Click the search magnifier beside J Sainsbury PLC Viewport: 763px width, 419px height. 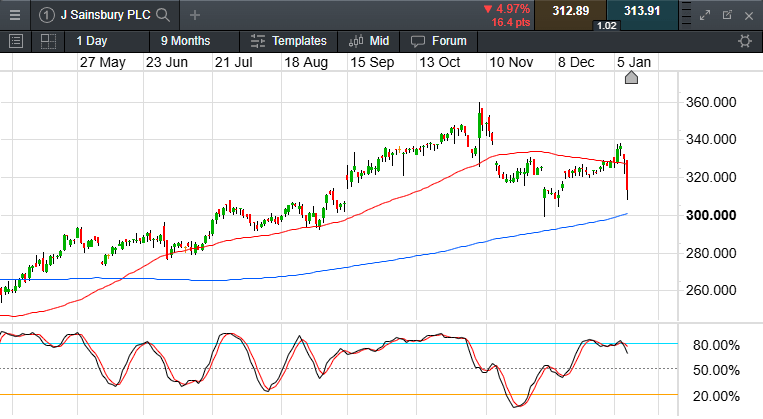pyautogui.click(x=163, y=15)
